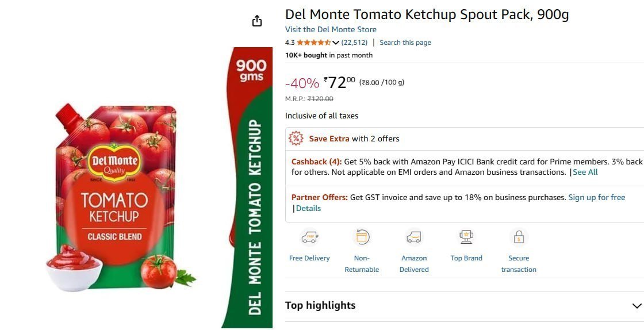Click the Amazon Delivered icon

point(414,237)
